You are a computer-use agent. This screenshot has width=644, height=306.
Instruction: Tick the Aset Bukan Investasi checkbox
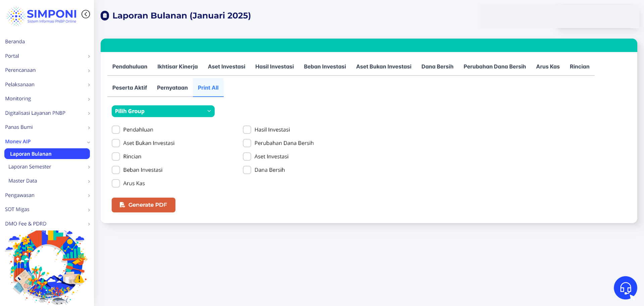[116, 143]
